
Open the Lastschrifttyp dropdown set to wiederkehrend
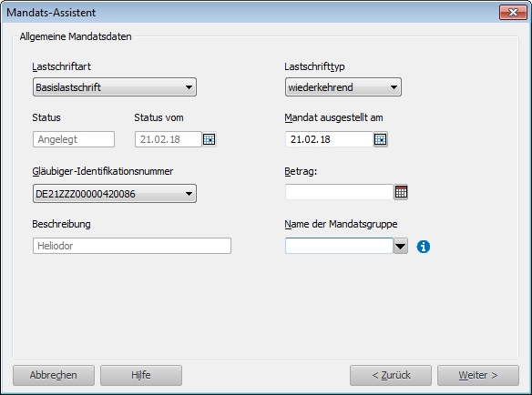(x=343, y=87)
